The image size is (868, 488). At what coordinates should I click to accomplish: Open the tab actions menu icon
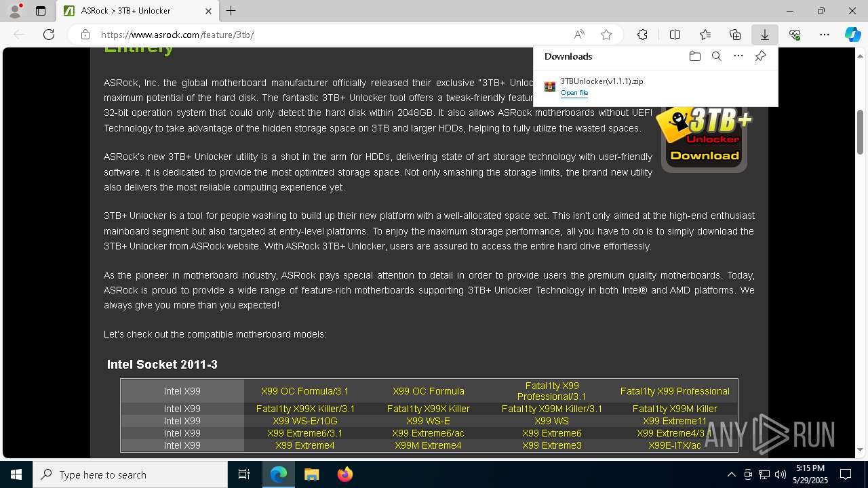coord(41,11)
